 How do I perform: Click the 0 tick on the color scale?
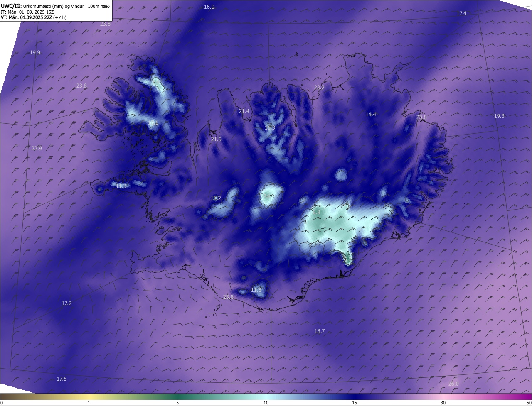2,403
